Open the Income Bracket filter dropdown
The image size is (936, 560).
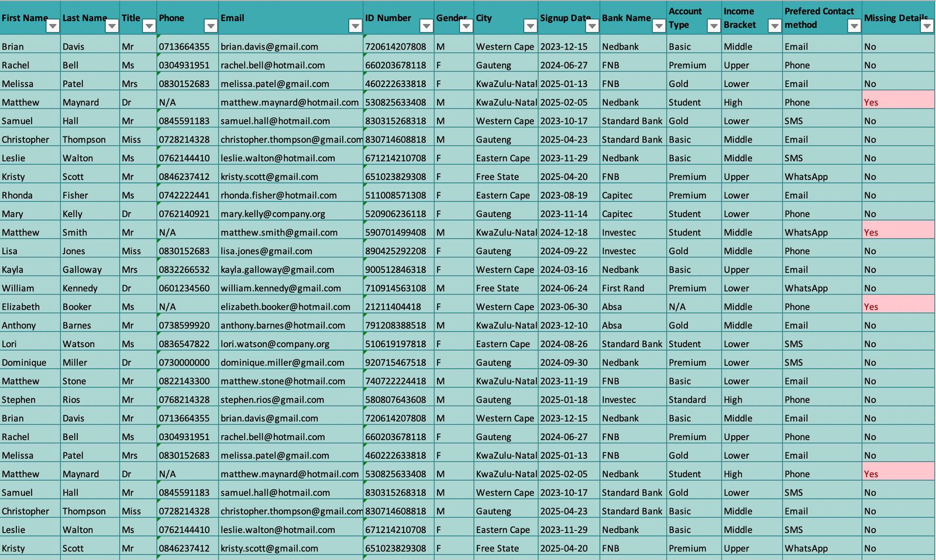[775, 26]
